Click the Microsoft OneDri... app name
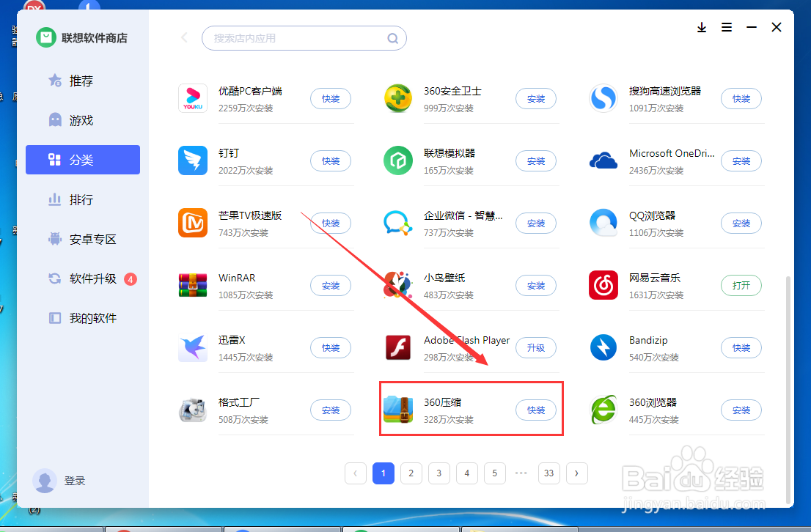This screenshot has width=811, height=532. pos(672,153)
